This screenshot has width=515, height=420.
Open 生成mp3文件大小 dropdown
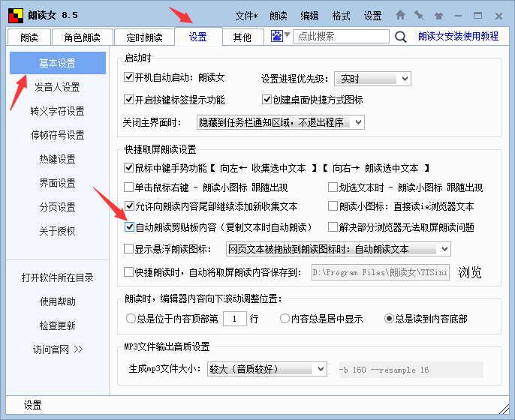click(x=267, y=369)
